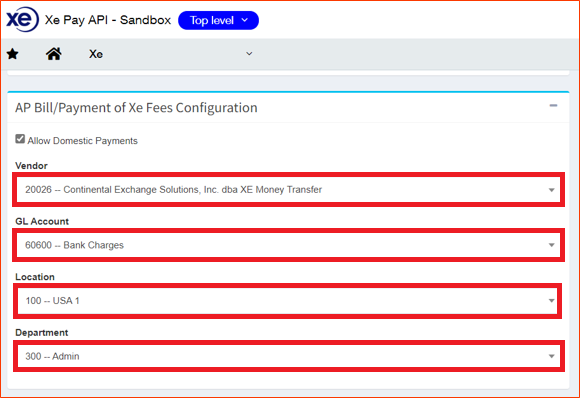Click the GL Account field label

pyautogui.click(x=42, y=221)
